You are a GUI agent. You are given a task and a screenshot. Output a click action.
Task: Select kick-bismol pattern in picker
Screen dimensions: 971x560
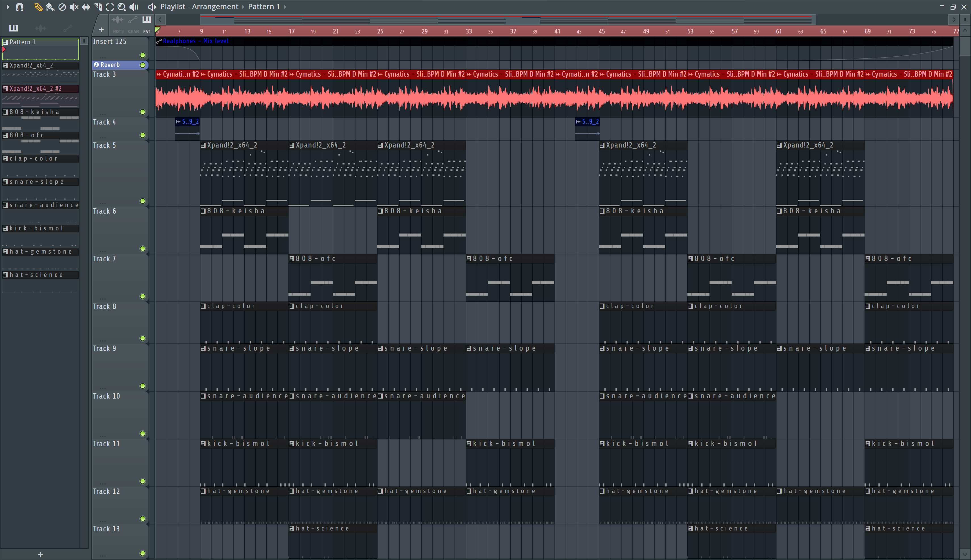pos(40,228)
